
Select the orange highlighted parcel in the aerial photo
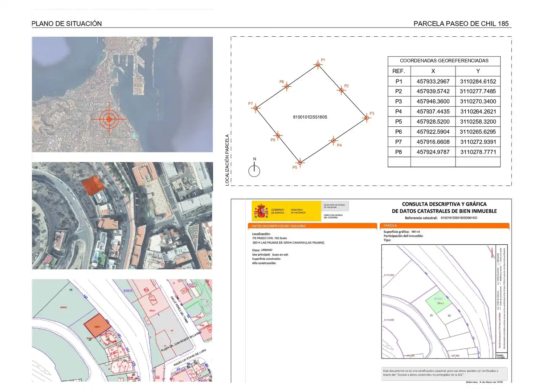(x=93, y=185)
